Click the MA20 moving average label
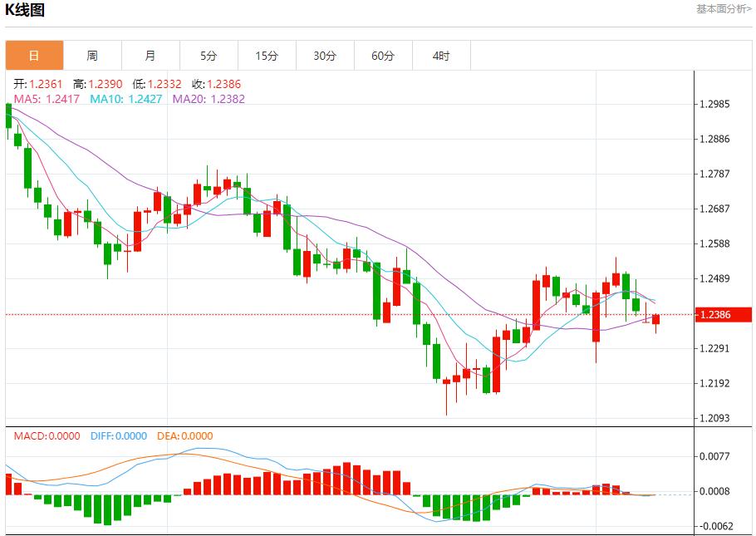Image resolution: width=756 pixels, height=536 pixels. tap(209, 99)
